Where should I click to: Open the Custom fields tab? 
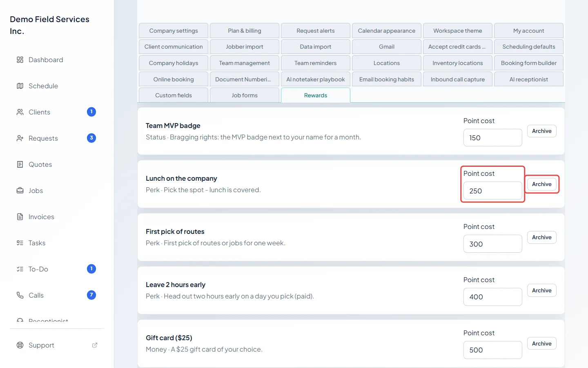tap(174, 95)
